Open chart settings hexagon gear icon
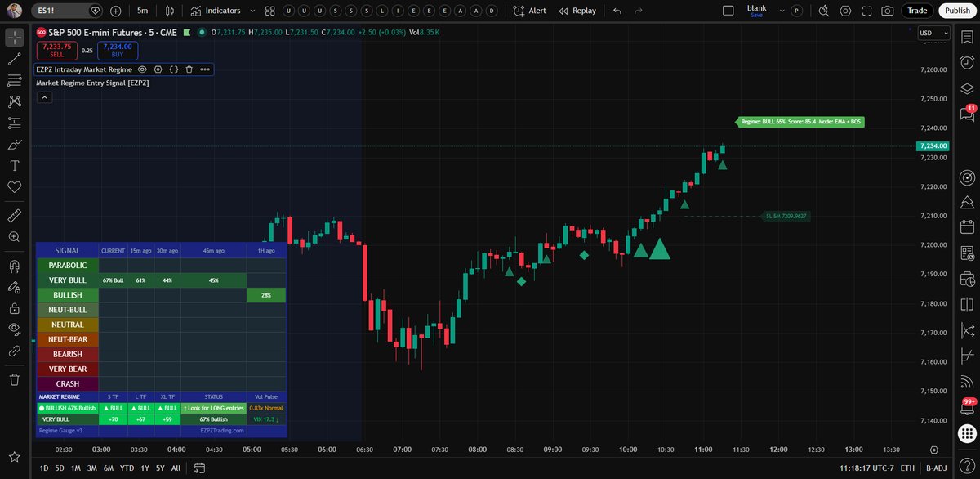Screen dimensions: 980x479 [845, 11]
